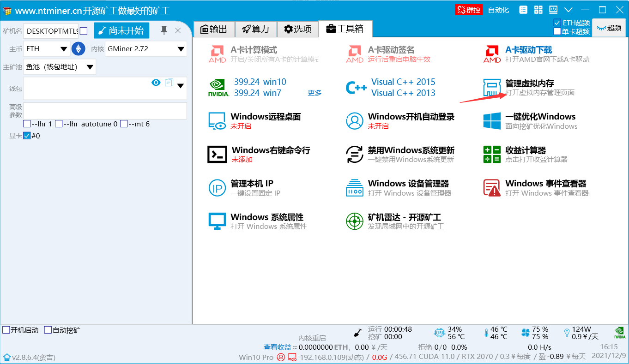This screenshot has width=629, height=364.
Task: Click into the 高级参数 field
Action: point(105,111)
